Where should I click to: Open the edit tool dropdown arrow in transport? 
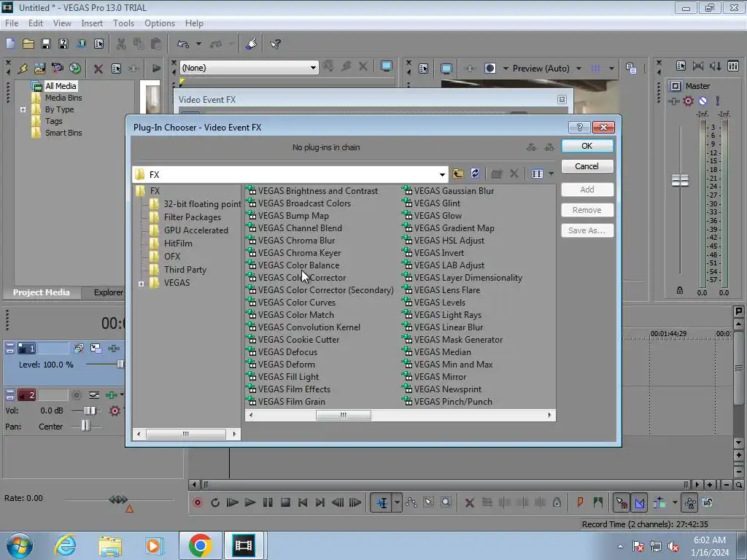pos(397,502)
